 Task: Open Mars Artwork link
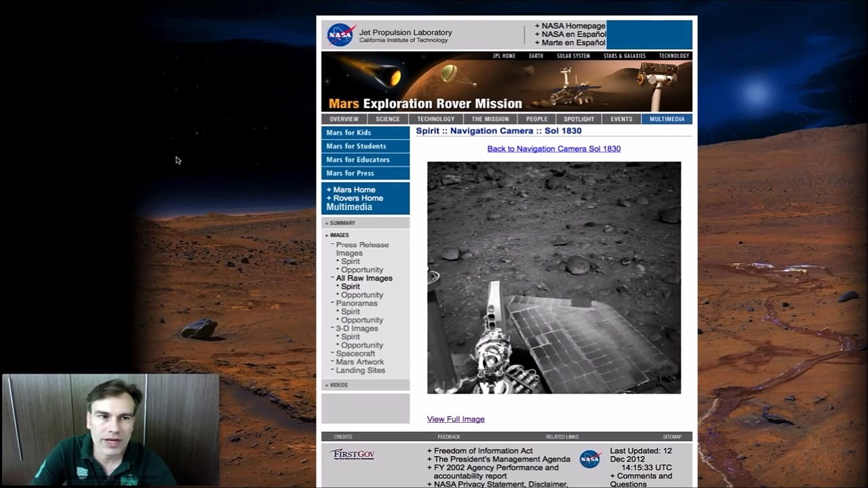[360, 362]
